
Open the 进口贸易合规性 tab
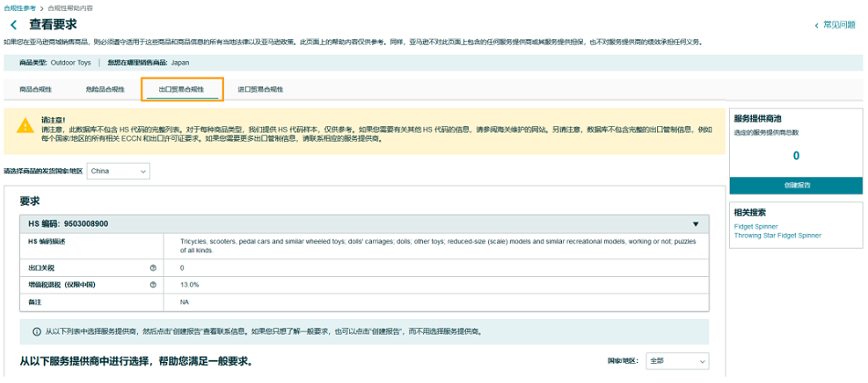pyautogui.click(x=260, y=90)
